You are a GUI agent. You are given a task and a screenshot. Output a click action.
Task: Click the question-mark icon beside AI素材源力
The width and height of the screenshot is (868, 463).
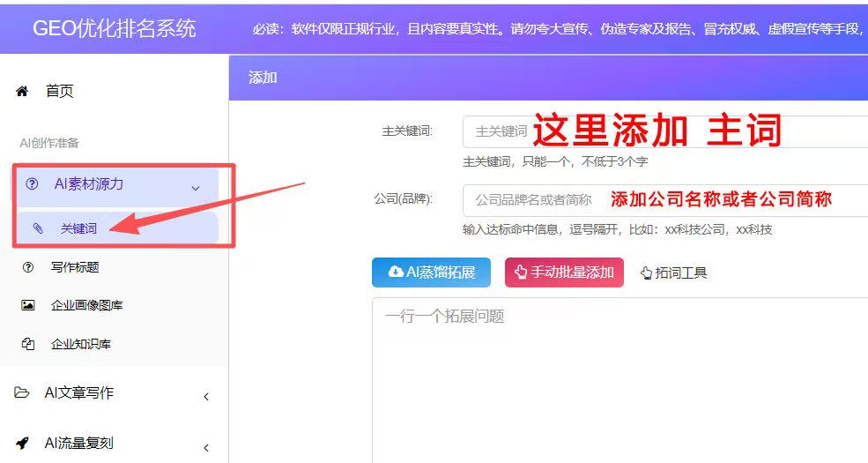point(33,184)
